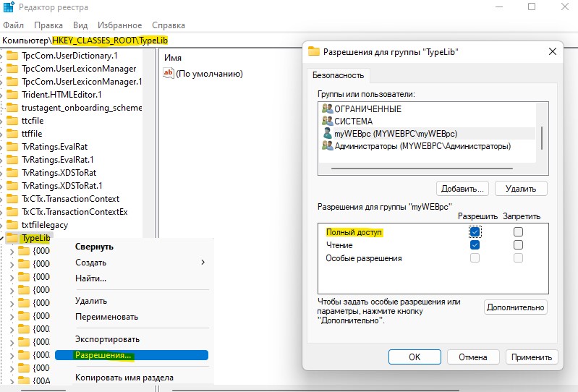Confirm with the OK button

(x=415, y=357)
